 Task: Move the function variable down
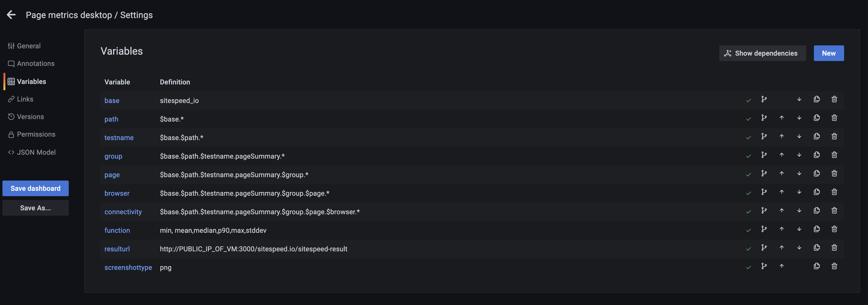(x=799, y=229)
